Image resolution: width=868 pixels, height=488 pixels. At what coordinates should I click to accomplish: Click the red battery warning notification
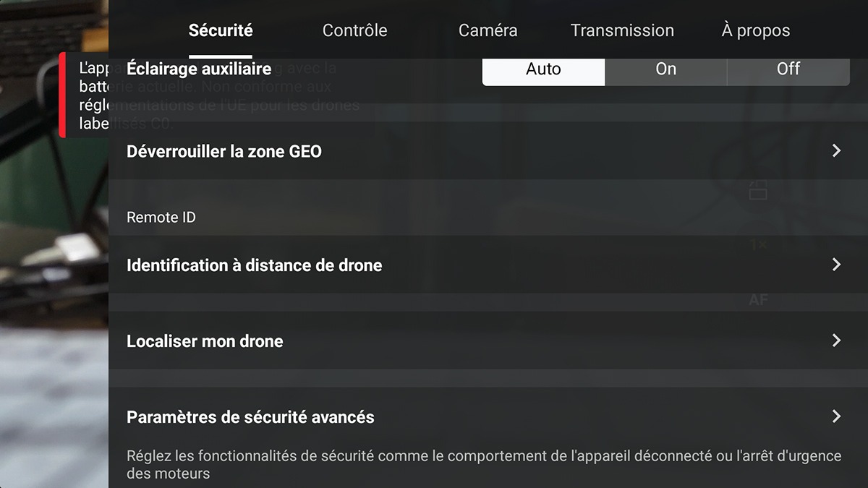[x=84, y=95]
